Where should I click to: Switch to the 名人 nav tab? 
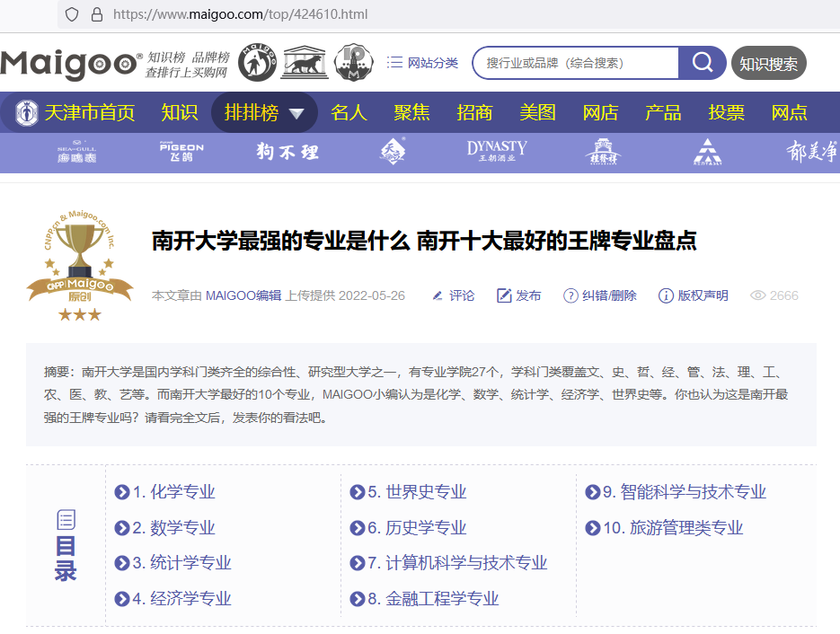pos(349,112)
